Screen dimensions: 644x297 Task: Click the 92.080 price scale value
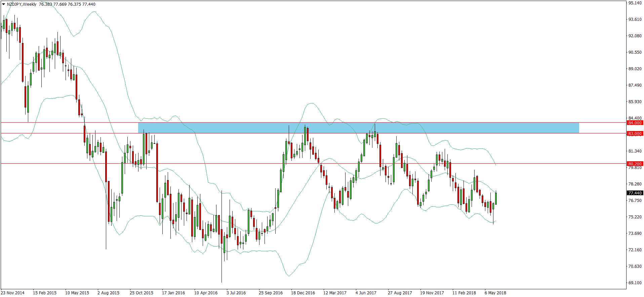[635, 36]
